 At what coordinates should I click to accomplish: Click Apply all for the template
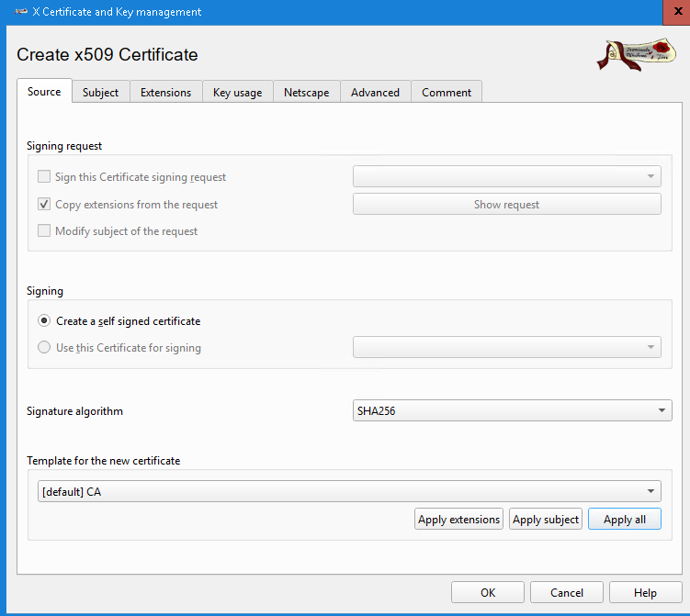pos(624,520)
